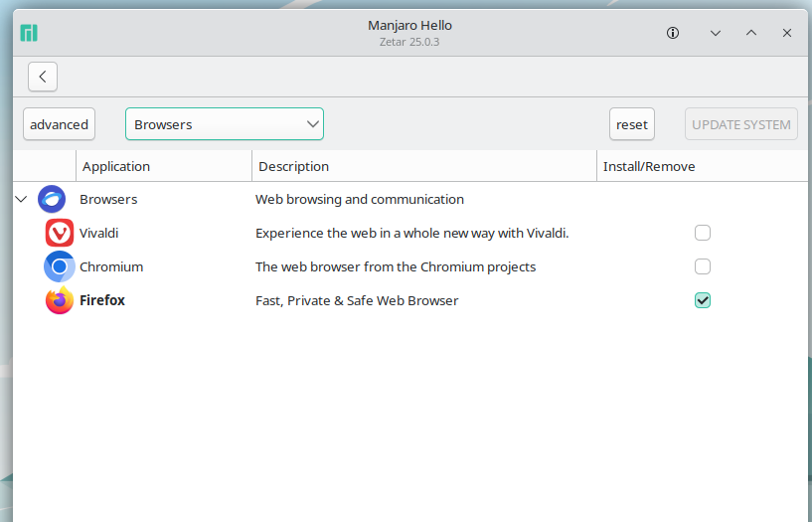Select the Browsers group row label

[x=108, y=200]
